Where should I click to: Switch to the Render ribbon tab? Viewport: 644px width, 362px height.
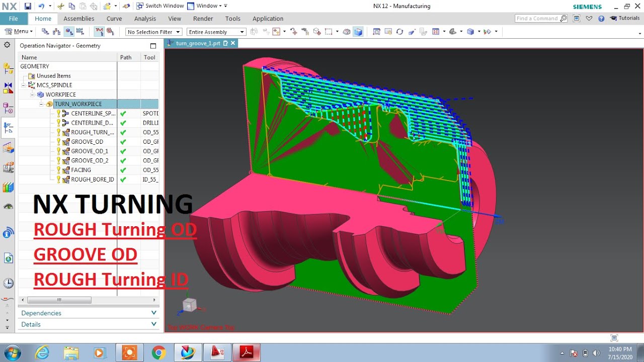click(203, 19)
